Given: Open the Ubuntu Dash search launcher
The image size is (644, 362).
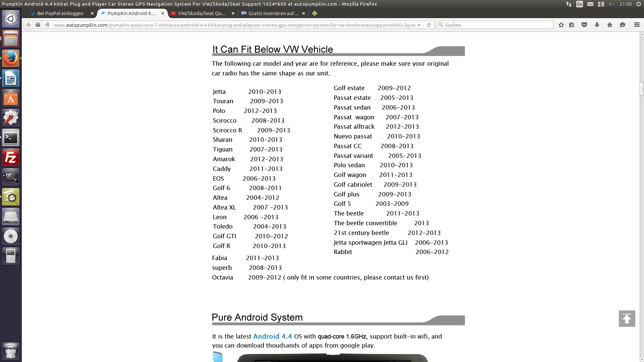Looking at the screenshot, I should click(11, 19).
